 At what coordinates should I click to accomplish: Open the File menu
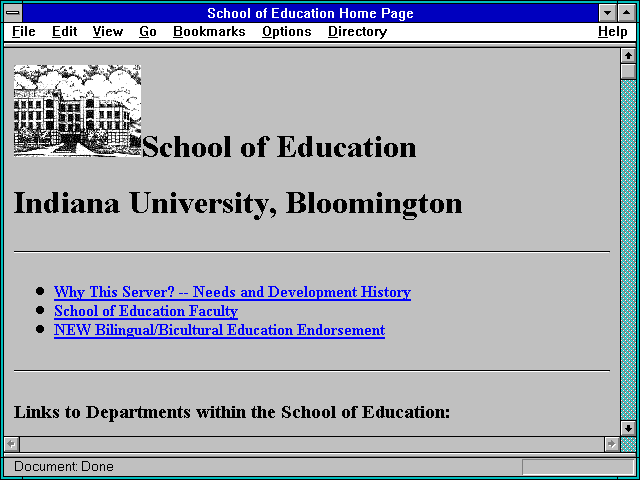[23, 31]
